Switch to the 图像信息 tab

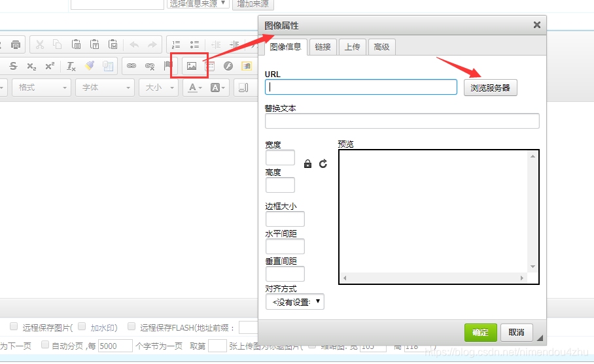tap(286, 47)
